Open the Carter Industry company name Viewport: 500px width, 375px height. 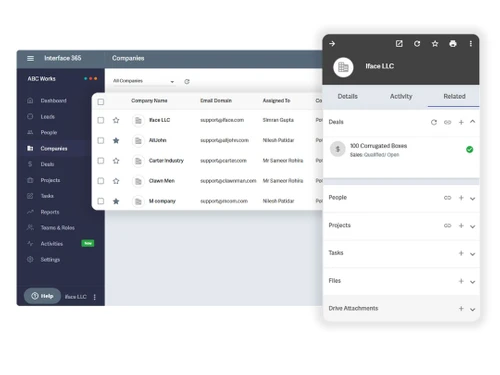point(166,161)
